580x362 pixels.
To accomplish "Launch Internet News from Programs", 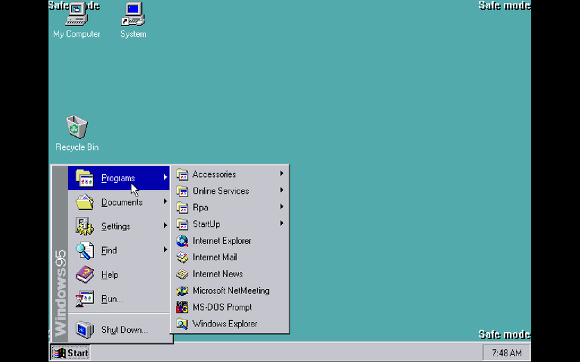I will (230, 274).
